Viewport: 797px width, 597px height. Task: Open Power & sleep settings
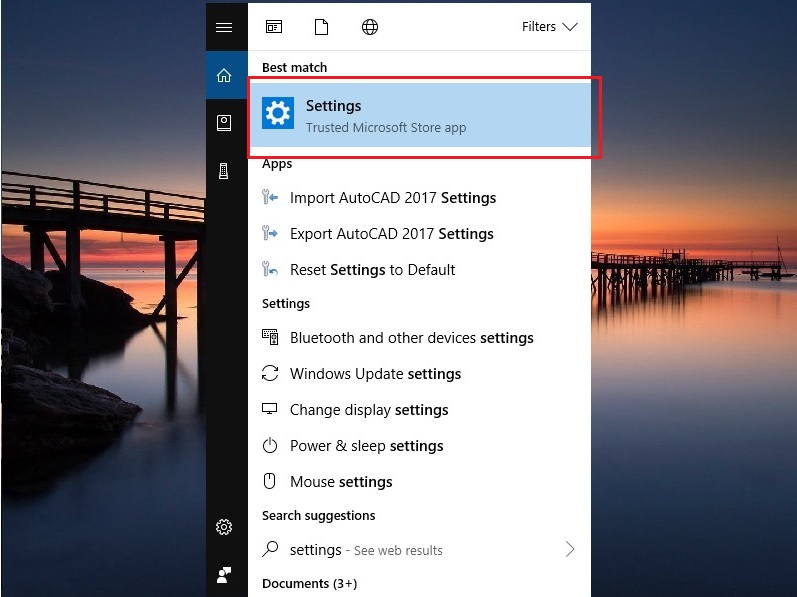(366, 446)
